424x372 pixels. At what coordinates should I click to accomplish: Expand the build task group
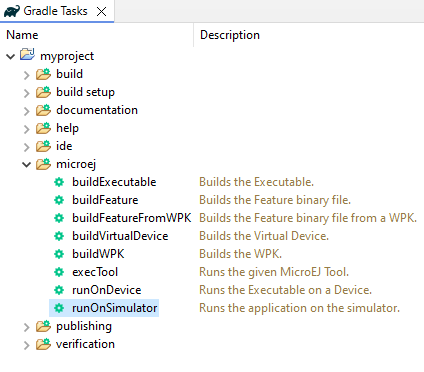tap(27, 75)
